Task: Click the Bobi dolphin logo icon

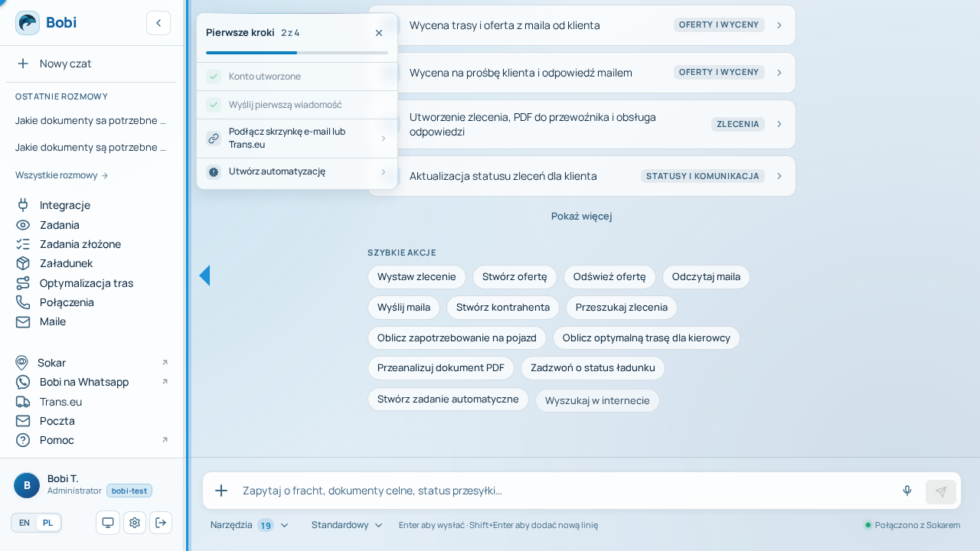Action: click(28, 23)
